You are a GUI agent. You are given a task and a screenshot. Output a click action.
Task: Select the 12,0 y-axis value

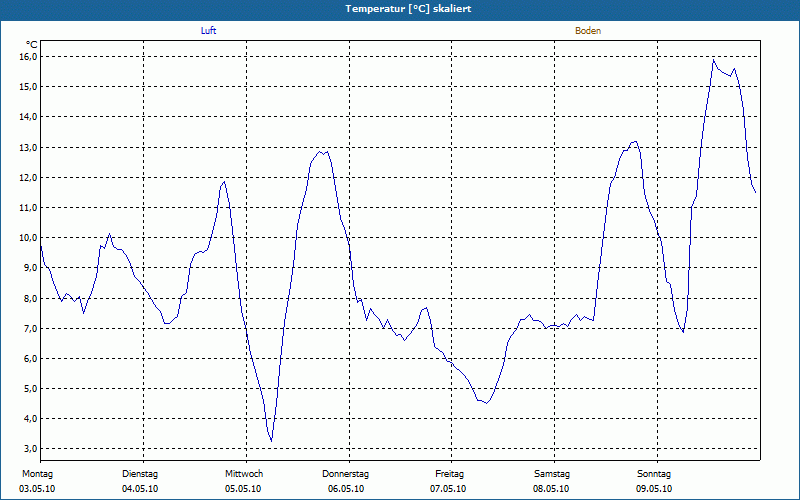click(29, 178)
